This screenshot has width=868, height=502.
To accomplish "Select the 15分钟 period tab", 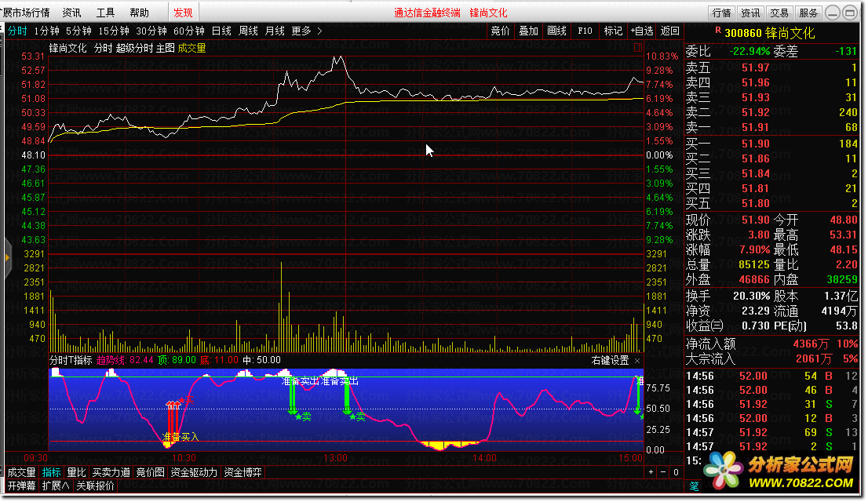I will 114,31.
